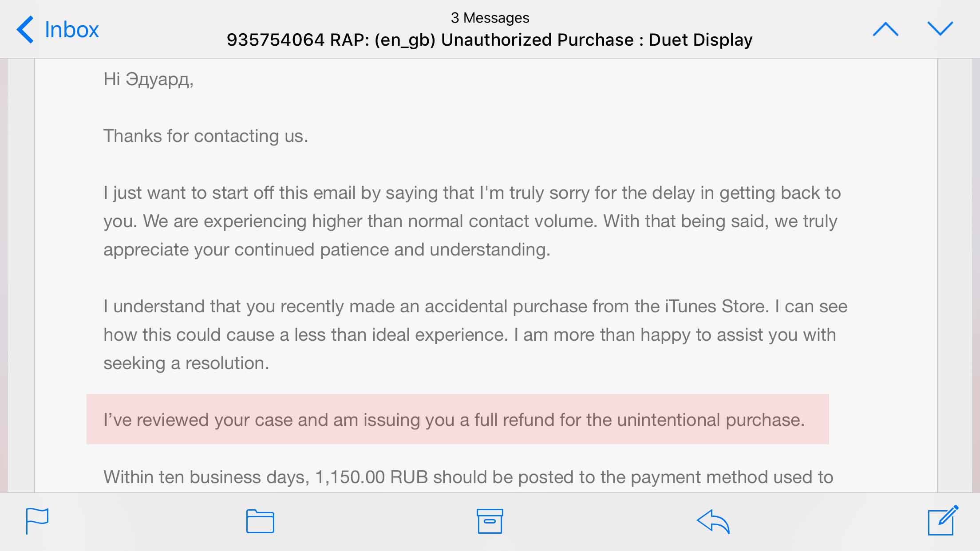Show previous message with up arrow

[x=885, y=29]
